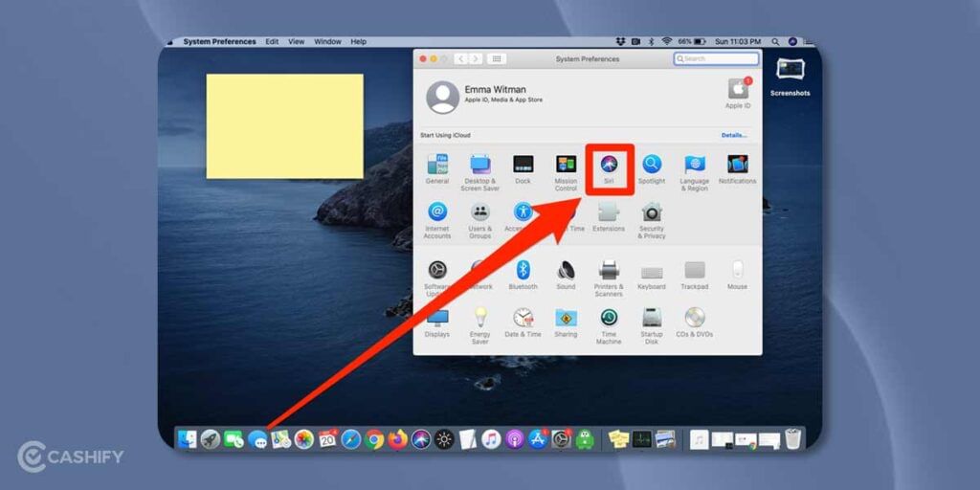The image size is (980, 490).
Task: Open Firefox from the Dock
Action: tap(397, 439)
